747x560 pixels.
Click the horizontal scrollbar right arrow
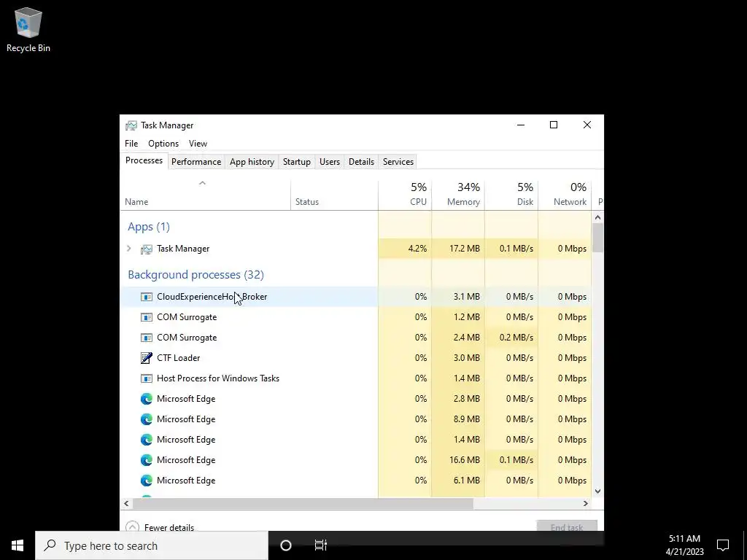click(586, 503)
